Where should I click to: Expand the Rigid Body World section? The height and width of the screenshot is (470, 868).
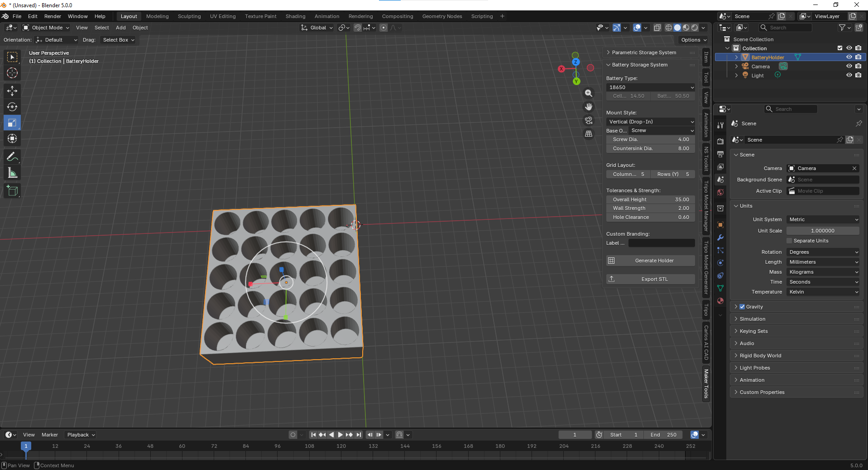[761, 356]
